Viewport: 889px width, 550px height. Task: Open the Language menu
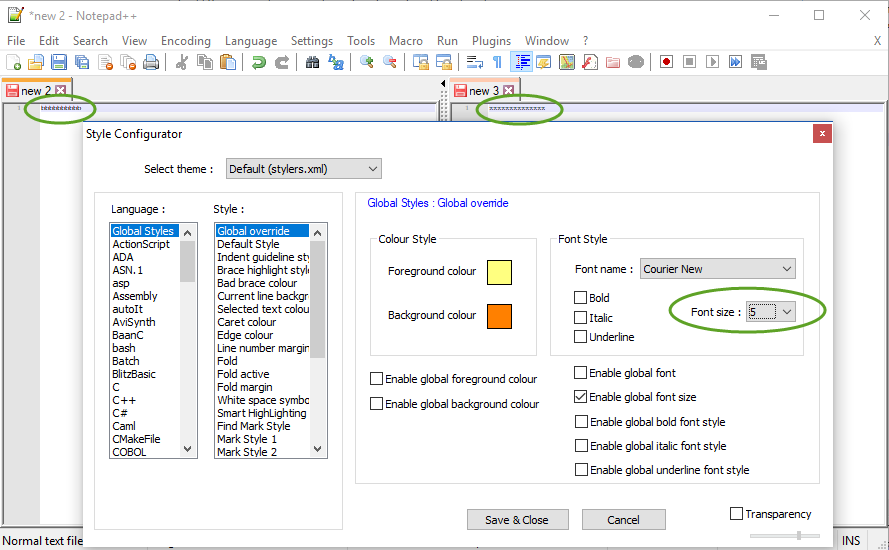coord(251,41)
